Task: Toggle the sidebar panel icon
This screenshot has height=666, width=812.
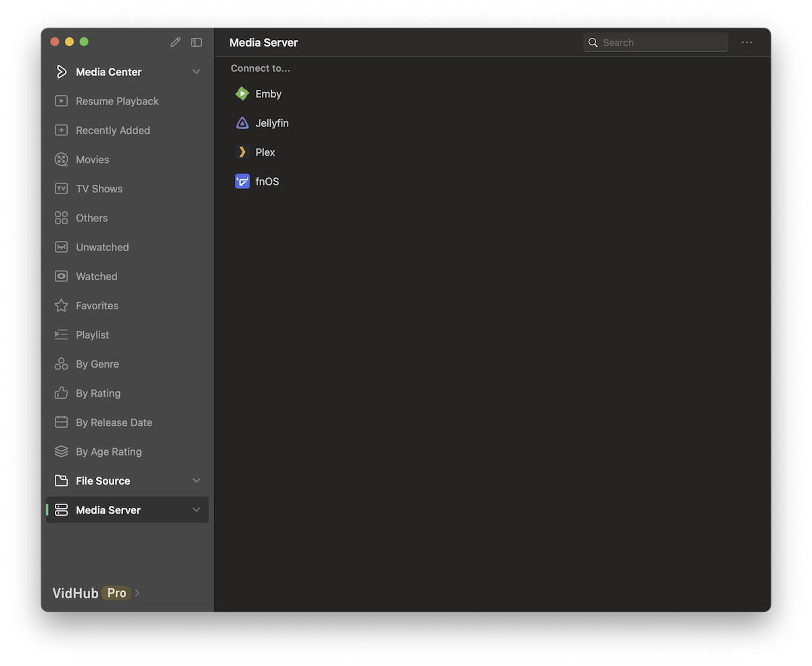Action: [x=196, y=42]
